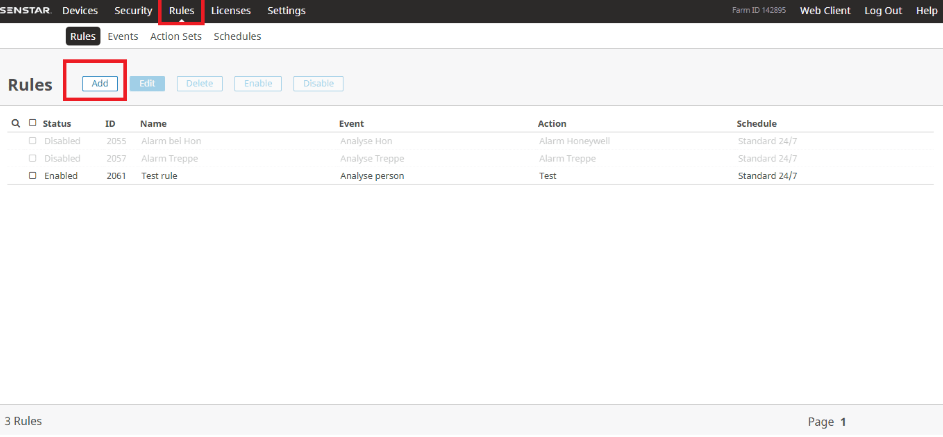Click the Schedule column header

[x=757, y=124]
